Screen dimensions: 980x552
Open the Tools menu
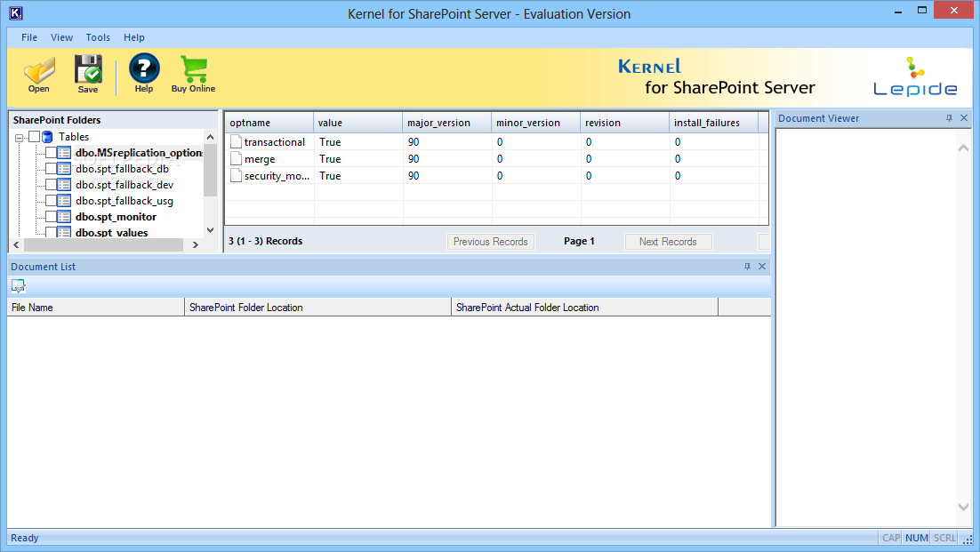click(98, 37)
